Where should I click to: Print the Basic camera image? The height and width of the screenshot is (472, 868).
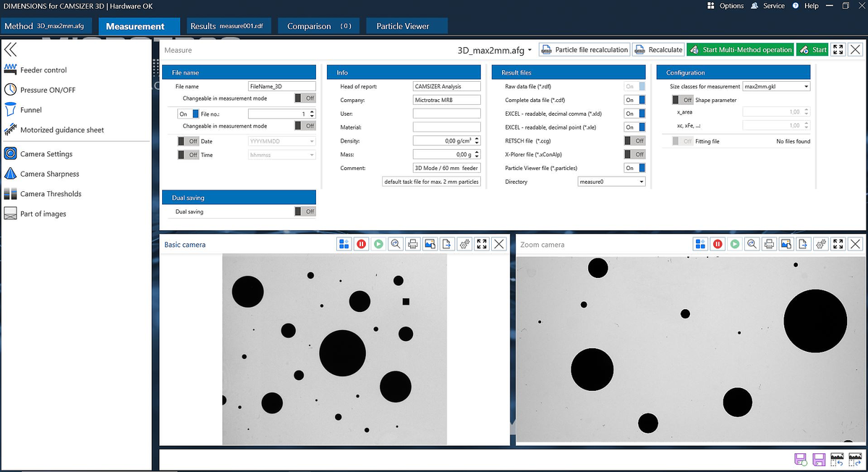[x=413, y=244]
